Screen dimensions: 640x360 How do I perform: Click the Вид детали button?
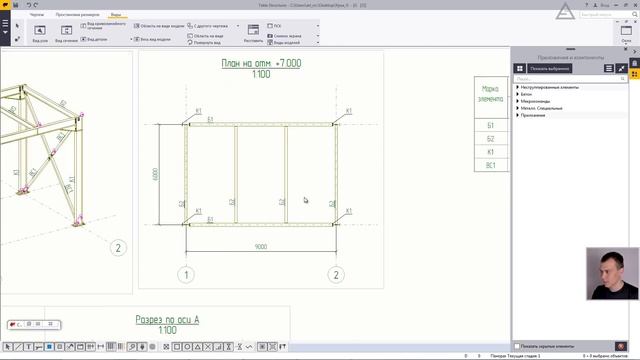pyautogui.click(x=94, y=39)
